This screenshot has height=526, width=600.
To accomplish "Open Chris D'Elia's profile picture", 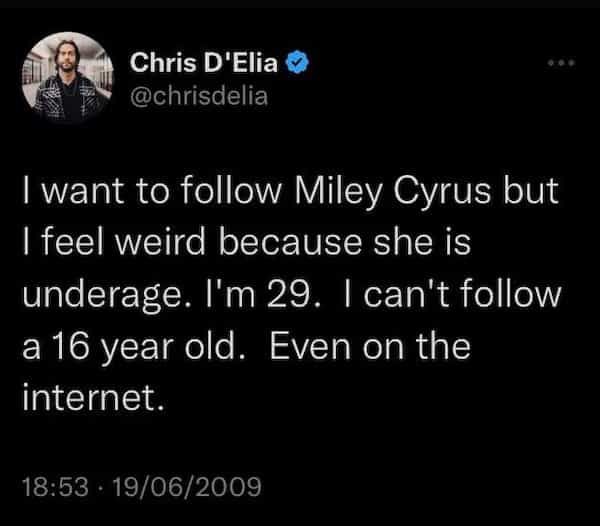I will tap(68, 79).
